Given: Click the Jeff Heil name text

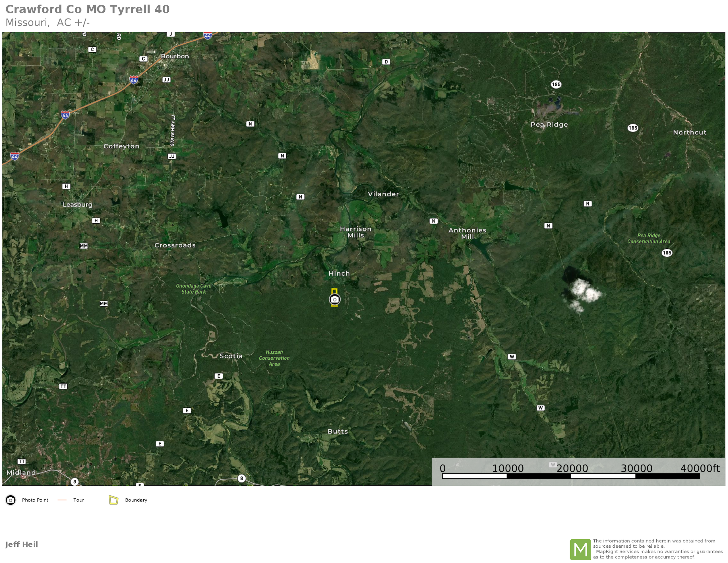Looking at the screenshot, I should click(x=22, y=544).
